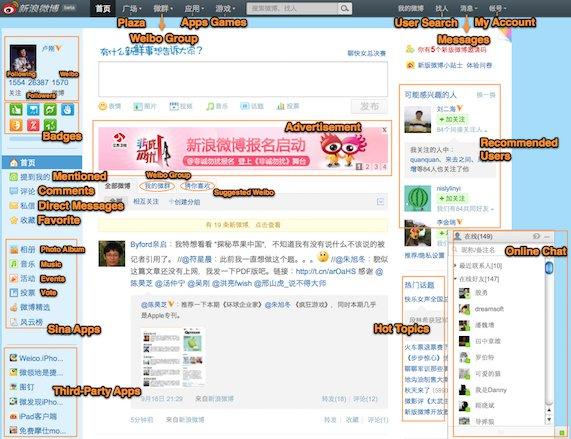The height and width of the screenshot is (439, 571).
Task: Filter feed by 相互关注 mutual follows
Action: coord(146,202)
